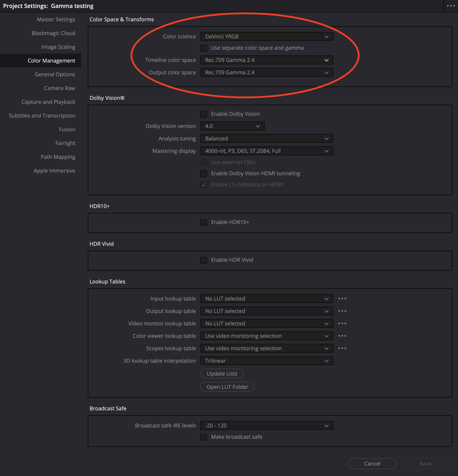The height and width of the screenshot is (476, 458).
Task: Click the Update Lists button
Action: pos(222,374)
